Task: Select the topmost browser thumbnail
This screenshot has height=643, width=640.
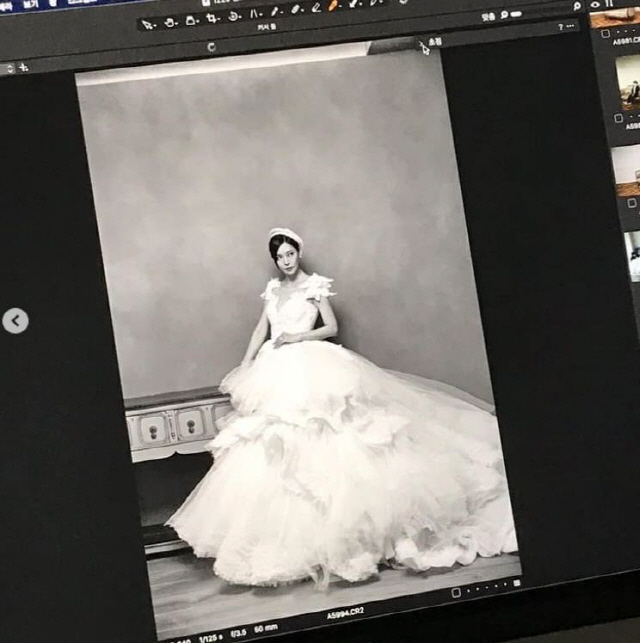Action: coord(615,16)
